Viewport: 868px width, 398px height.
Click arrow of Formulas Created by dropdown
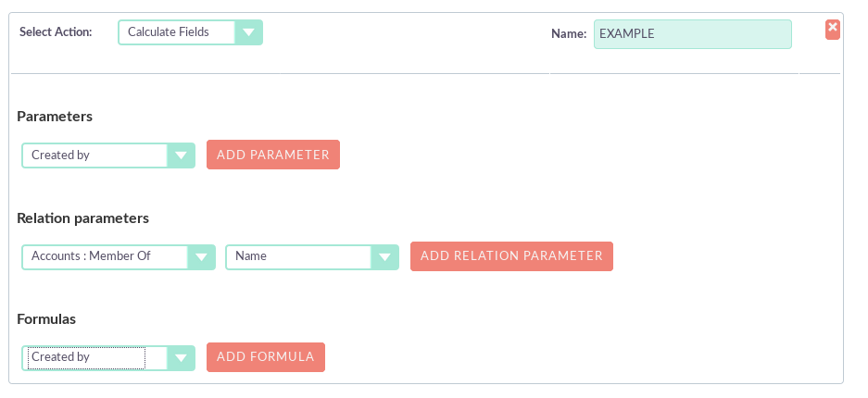coord(181,357)
